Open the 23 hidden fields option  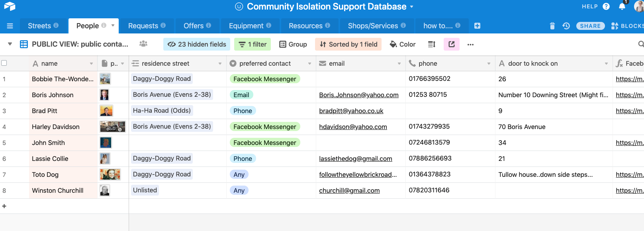(197, 44)
